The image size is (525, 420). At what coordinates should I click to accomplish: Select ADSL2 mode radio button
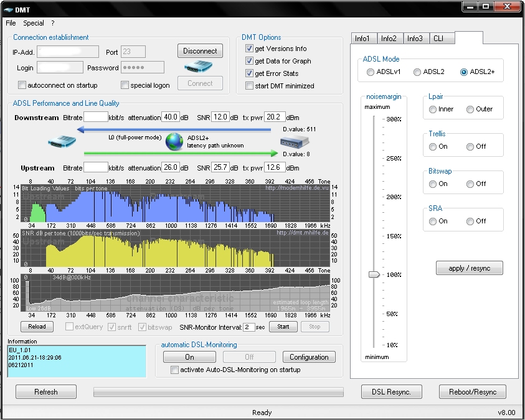pos(417,72)
